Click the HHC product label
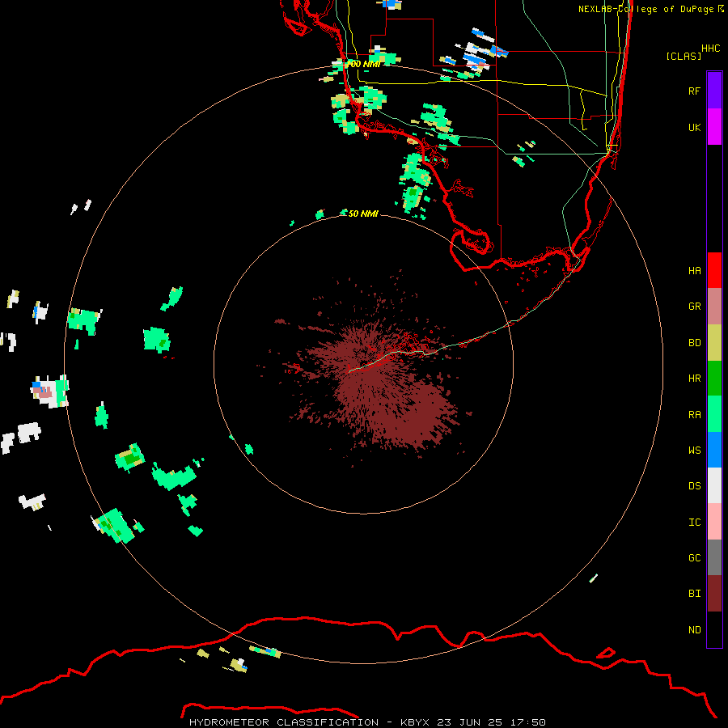The height and width of the screenshot is (728, 728). pos(710,49)
